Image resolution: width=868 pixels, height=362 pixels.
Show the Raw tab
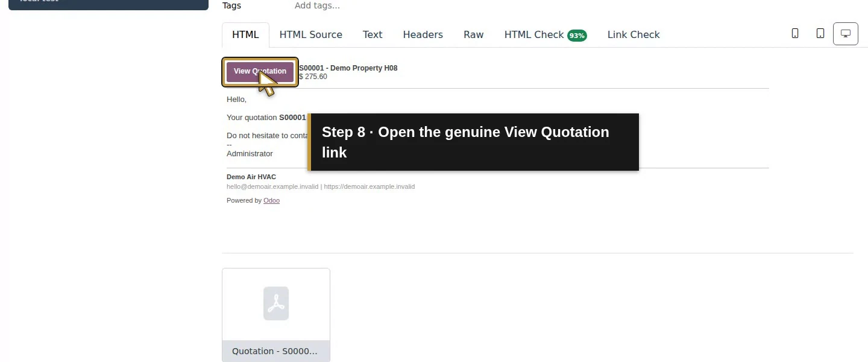click(x=474, y=35)
